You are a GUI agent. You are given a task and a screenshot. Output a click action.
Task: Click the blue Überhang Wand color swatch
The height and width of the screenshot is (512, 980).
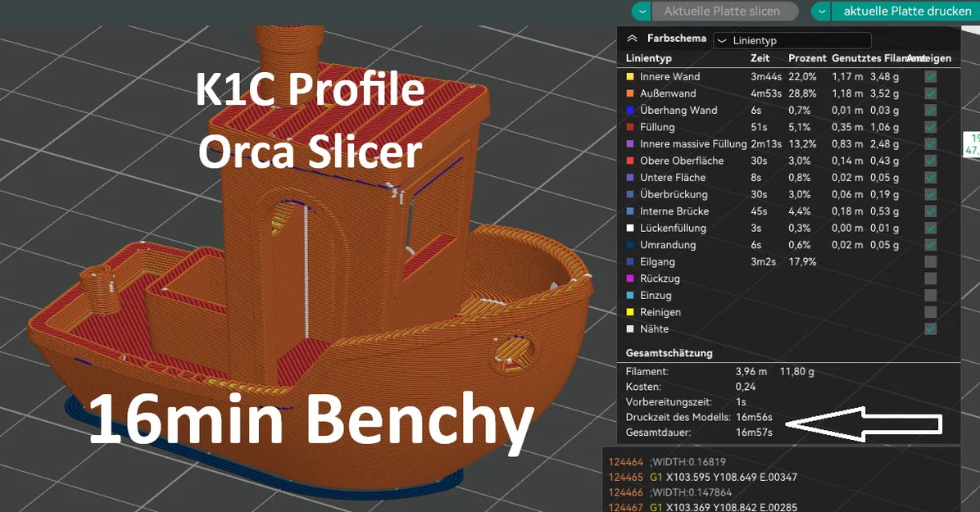click(x=630, y=111)
